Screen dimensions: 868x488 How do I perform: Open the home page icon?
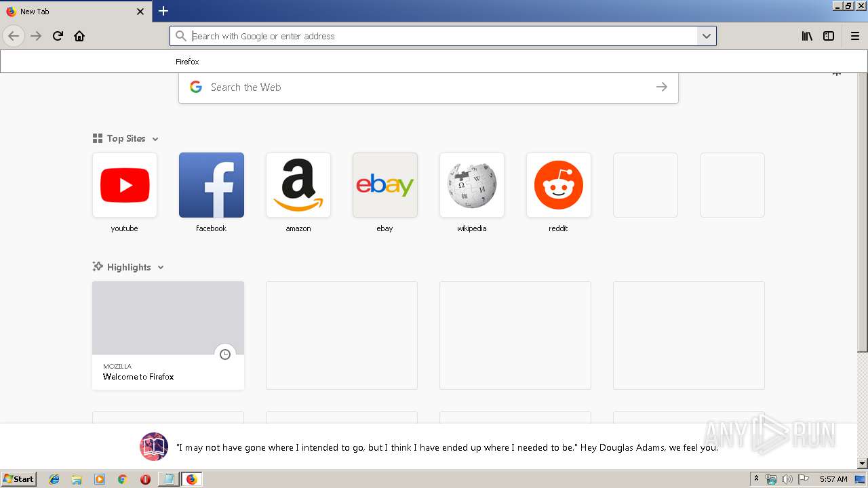point(79,36)
